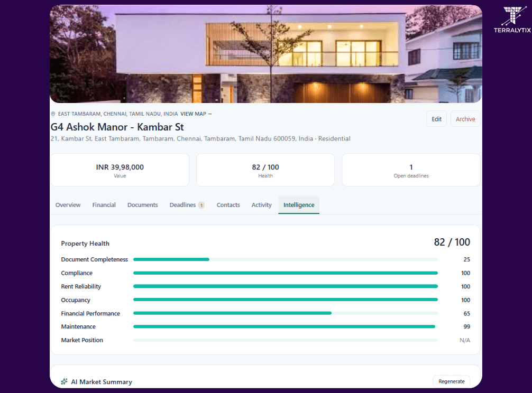The width and height of the screenshot is (532, 393).
Task: Click the Compliance progress bar
Action: (286, 273)
